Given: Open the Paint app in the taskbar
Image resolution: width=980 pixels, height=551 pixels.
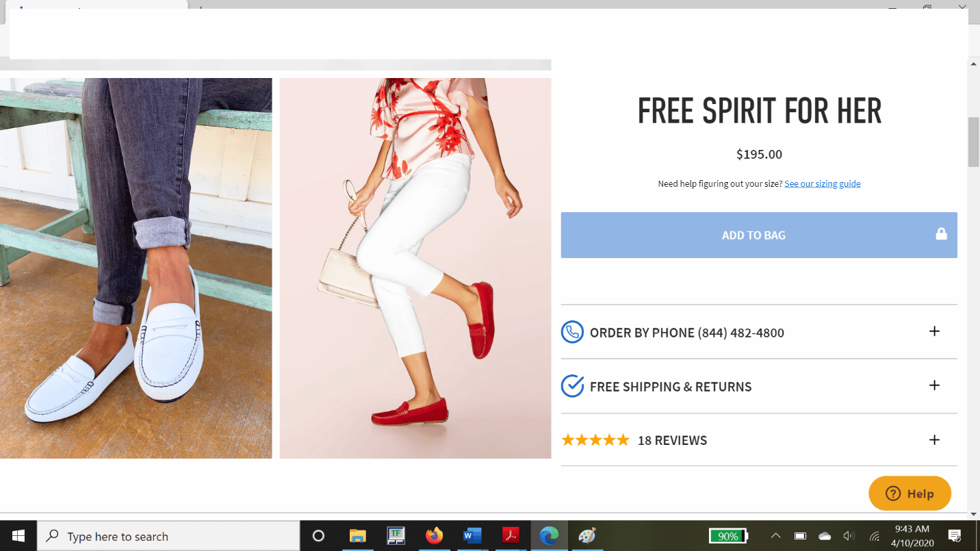Looking at the screenshot, I should (x=587, y=536).
